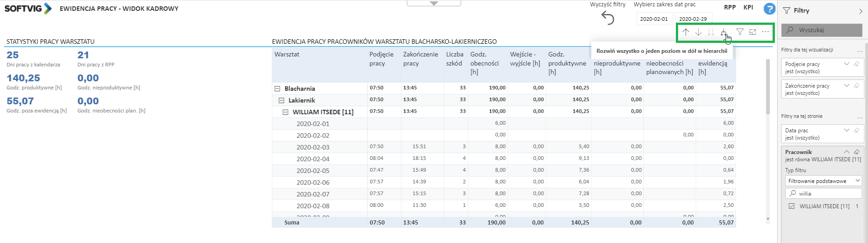Expand the Podjęcie pracy filter card

click(x=847, y=64)
